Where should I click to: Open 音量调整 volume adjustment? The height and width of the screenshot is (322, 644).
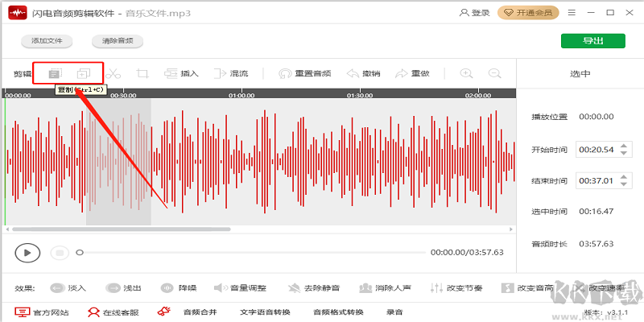click(x=240, y=288)
